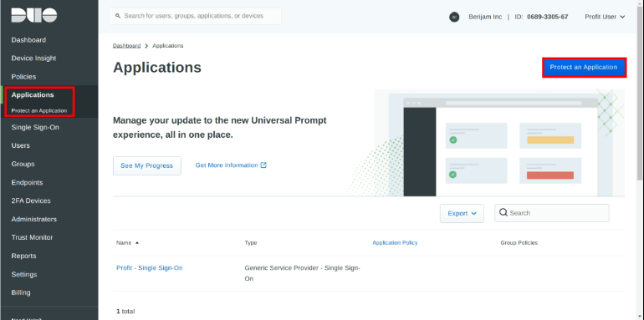Click the magnifier icon in the applications Search field
The image size is (644, 320).
pos(503,212)
